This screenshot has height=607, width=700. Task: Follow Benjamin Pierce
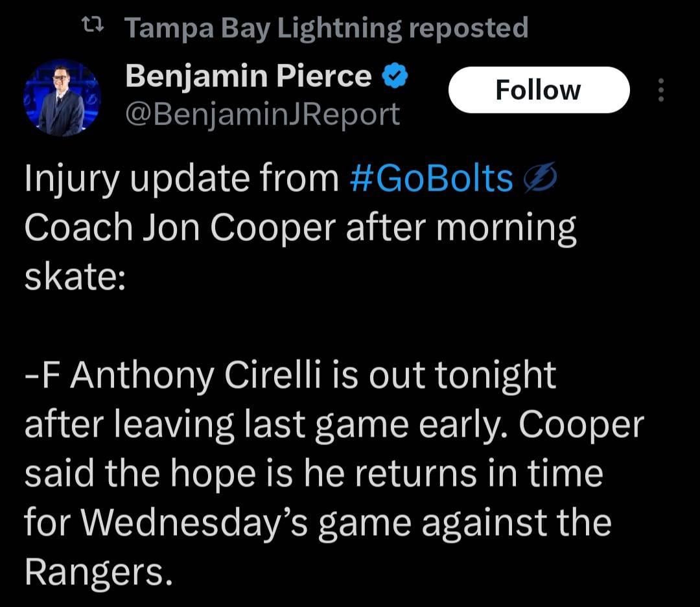point(538,90)
